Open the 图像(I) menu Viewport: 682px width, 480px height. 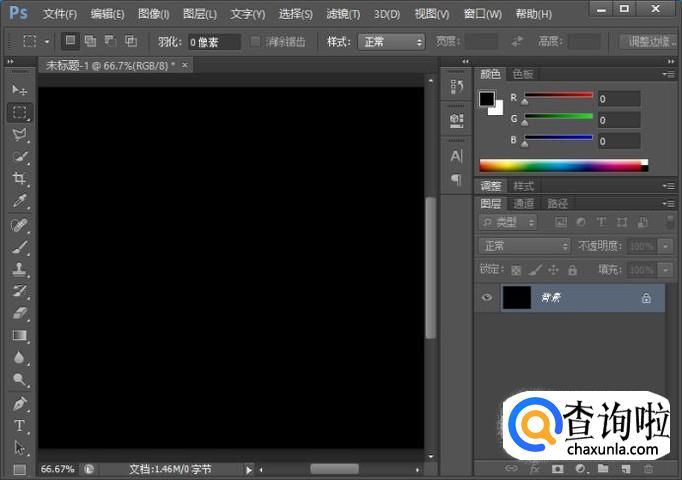(x=153, y=14)
